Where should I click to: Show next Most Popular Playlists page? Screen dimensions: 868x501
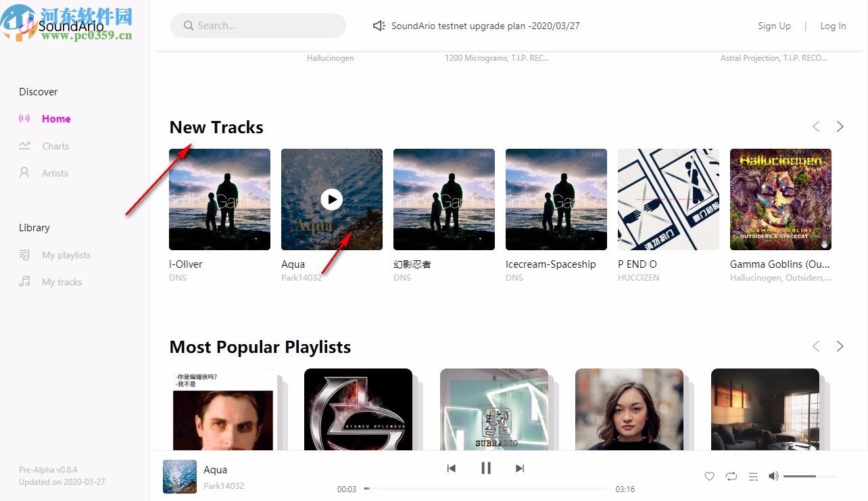tap(840, 346)
